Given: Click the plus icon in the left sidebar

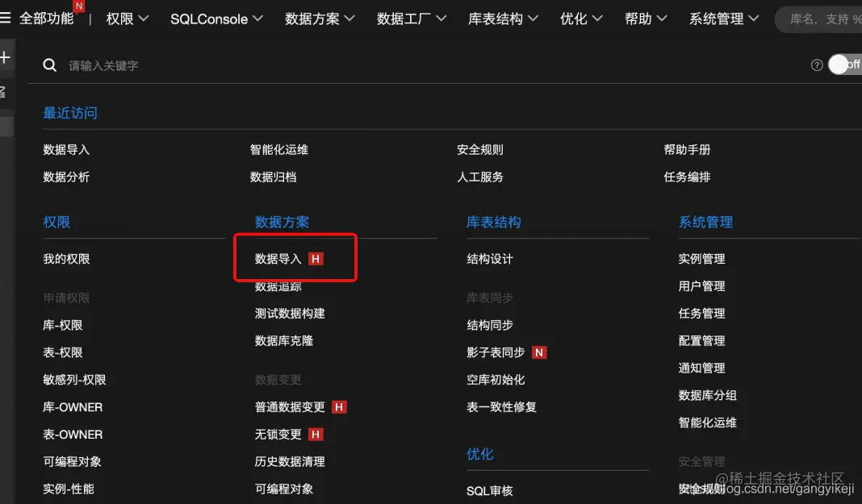Looking at the screenshot, I should 6,56.
